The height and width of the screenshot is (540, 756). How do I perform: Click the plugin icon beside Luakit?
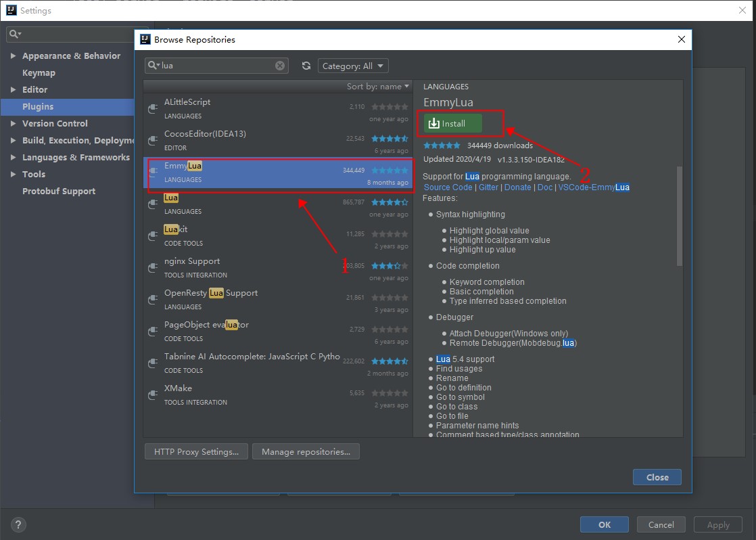click(x=153, y=236)
